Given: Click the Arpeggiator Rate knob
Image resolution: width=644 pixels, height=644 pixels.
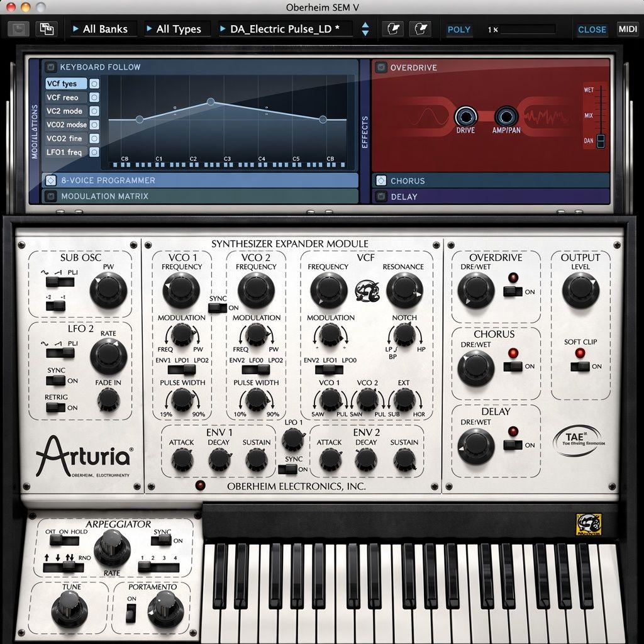Looking at the screenshot, I should (x=112, y=548).
